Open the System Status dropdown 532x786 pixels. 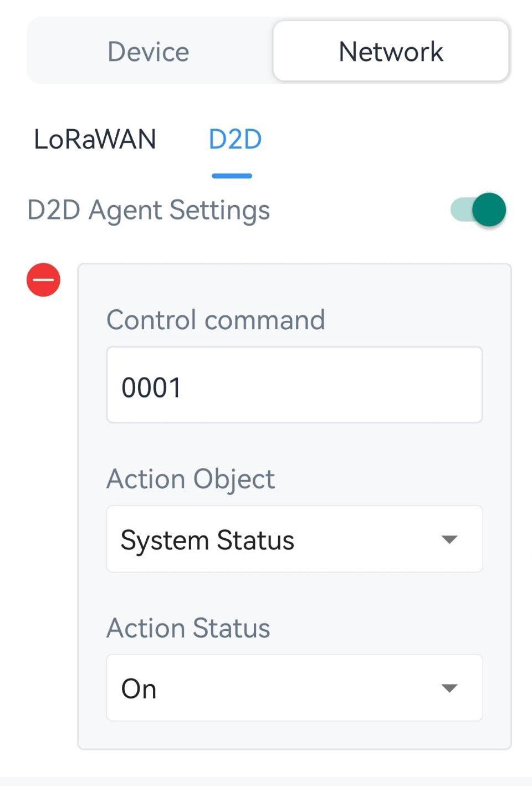point(294,539)
